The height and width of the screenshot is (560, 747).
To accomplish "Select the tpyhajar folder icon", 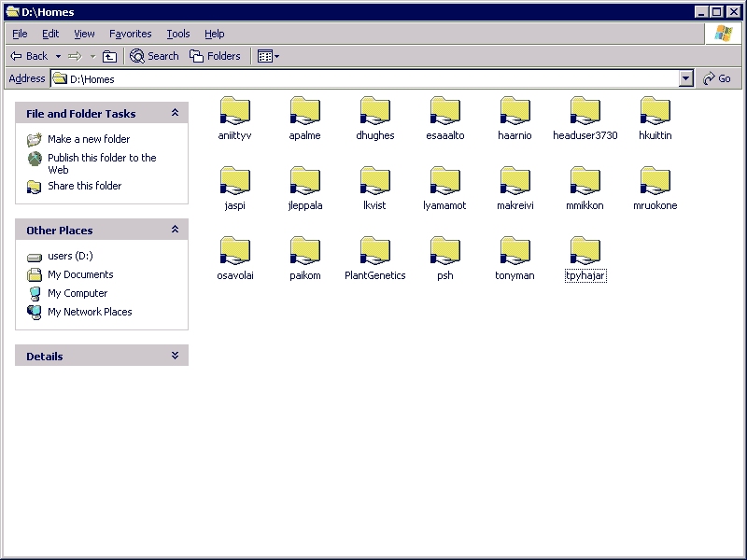I will coord(585,252).
